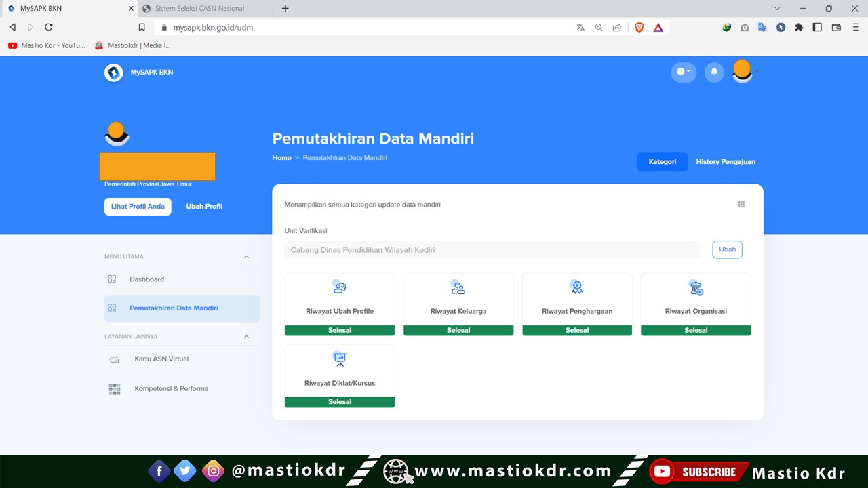Switch to the History Pengajuan tab
Screen dimensions: 868x488
click(726, 161)
